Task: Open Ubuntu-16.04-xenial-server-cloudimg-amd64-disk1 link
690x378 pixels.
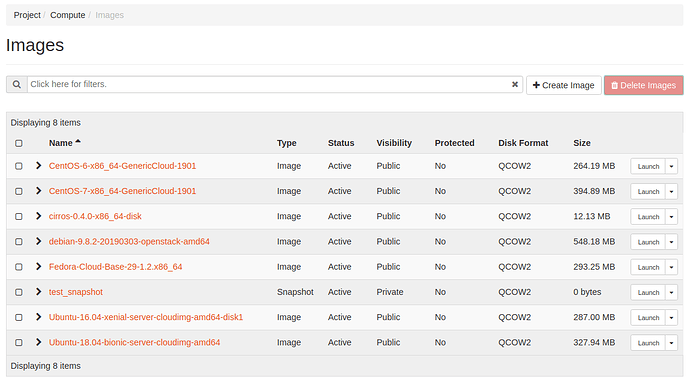Action: click(x=146, y=317)
